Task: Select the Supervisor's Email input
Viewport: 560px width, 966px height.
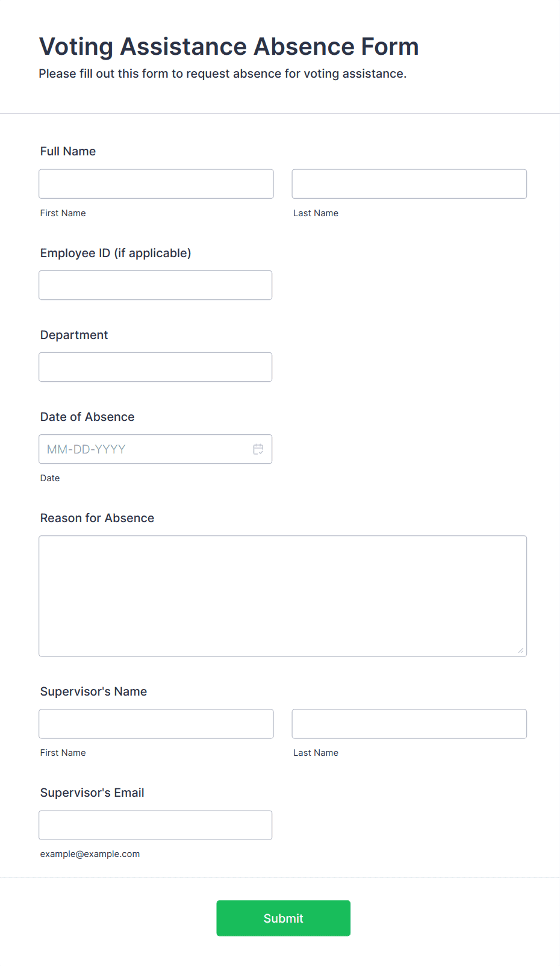Action: [155, 825]
